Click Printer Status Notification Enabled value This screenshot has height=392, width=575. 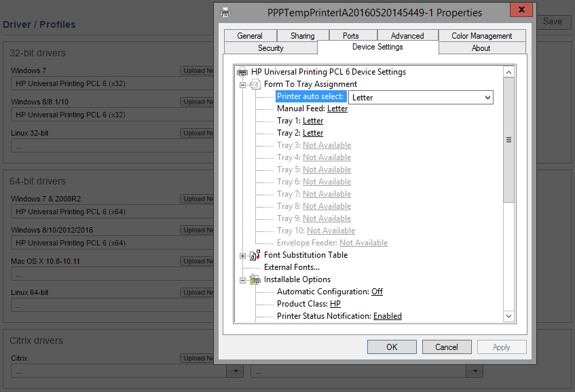[388, 316]
